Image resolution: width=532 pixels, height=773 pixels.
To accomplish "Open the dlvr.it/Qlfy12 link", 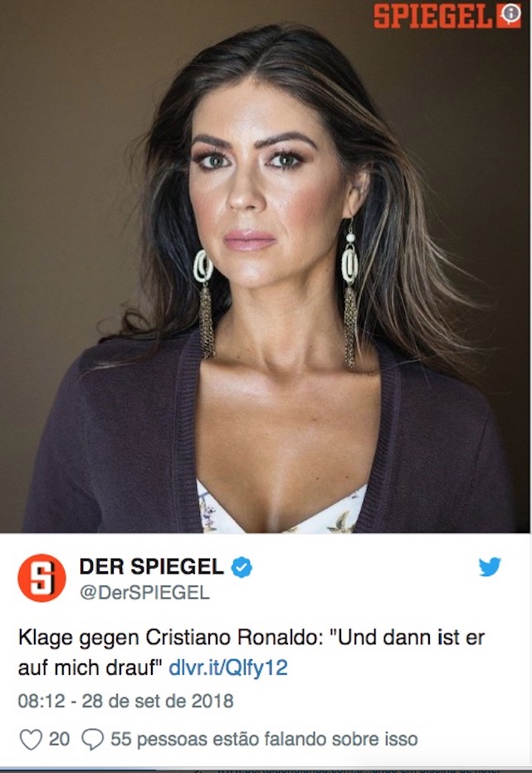I will click(228, 668).
